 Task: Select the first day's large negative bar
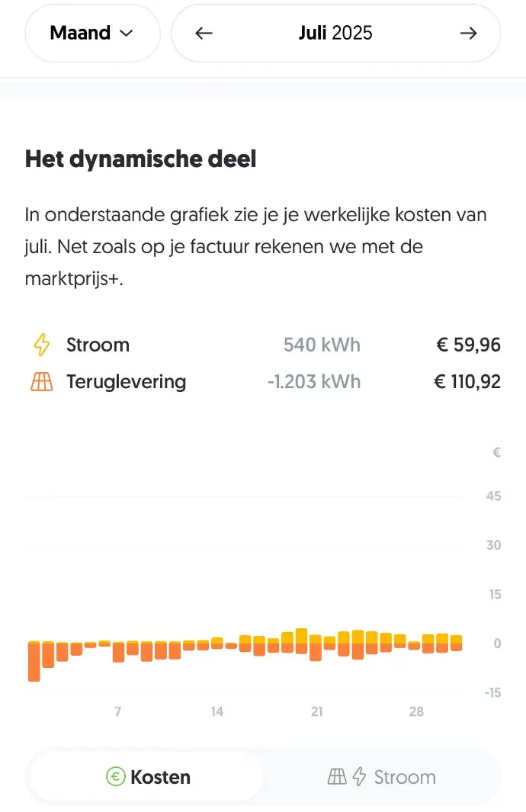point(34,661)
